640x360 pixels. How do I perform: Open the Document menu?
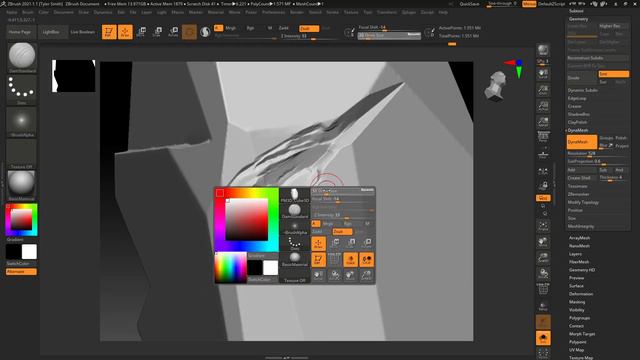(x=64, y=12)
